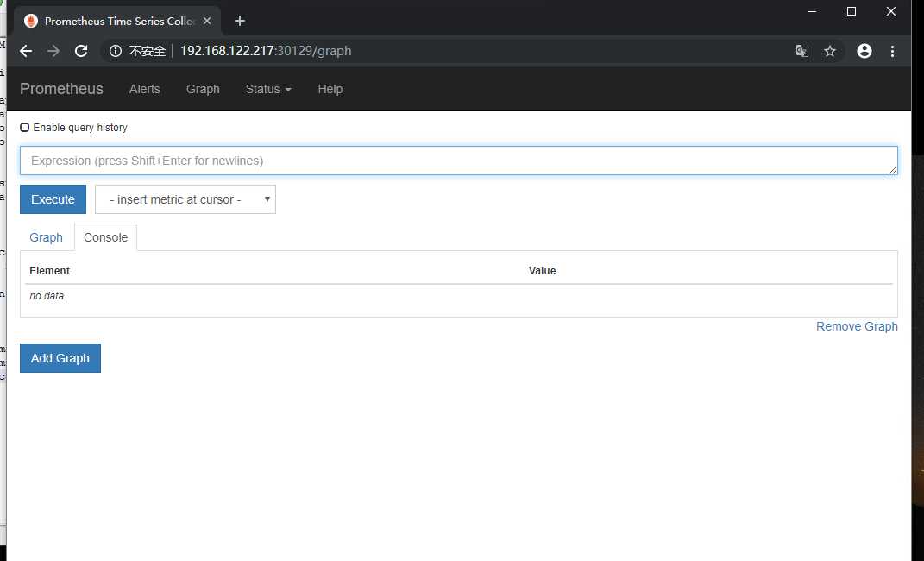
Task: Focus the Expression input field
Action: click(458, 161)
